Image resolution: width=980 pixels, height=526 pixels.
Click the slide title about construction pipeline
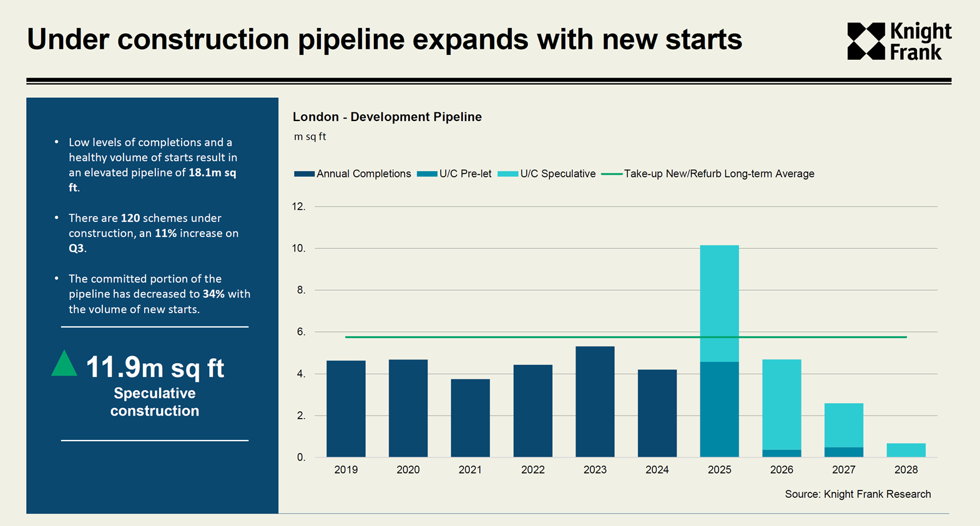click(385, 39)
